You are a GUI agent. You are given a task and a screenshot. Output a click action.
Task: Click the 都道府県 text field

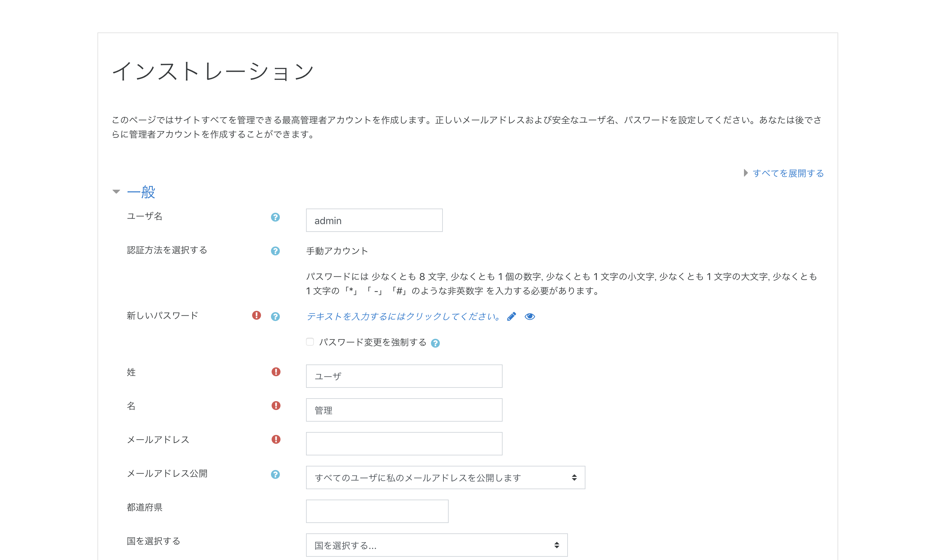point(377,511)
